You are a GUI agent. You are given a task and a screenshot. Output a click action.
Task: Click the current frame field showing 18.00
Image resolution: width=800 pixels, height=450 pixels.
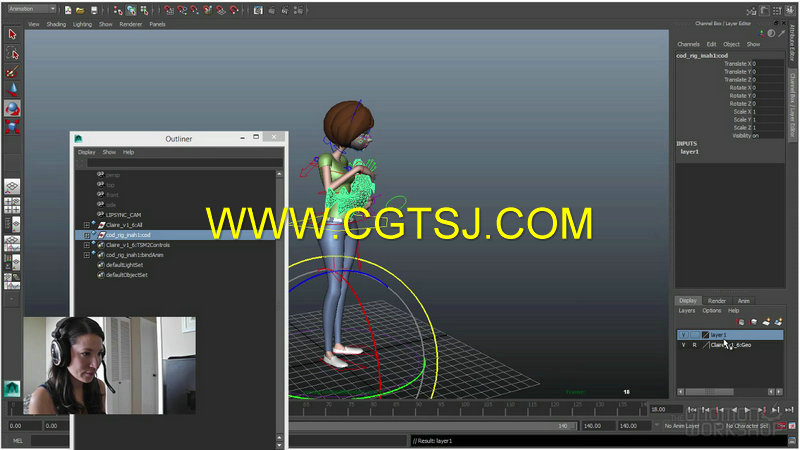665,409
